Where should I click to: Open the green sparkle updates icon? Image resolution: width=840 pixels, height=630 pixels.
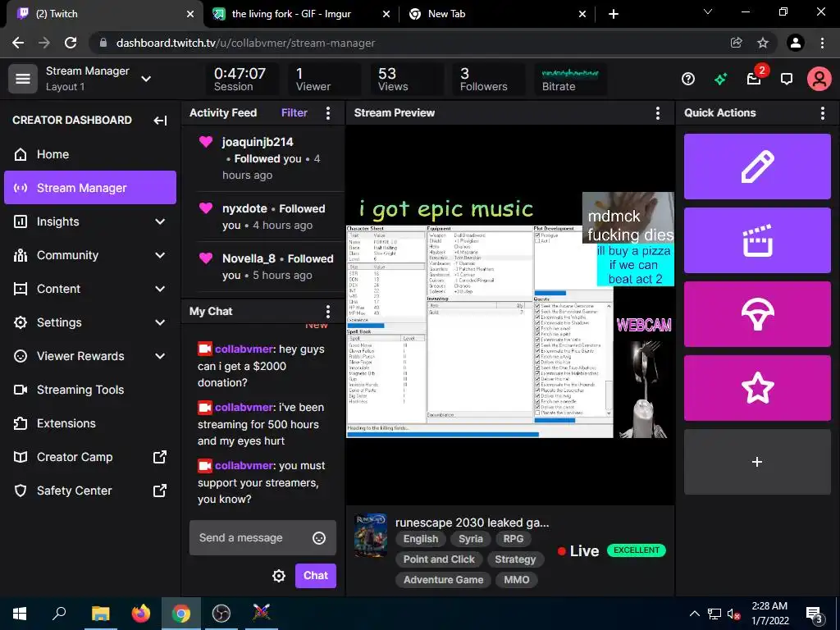pyautogui.click(x=720, y=80)
